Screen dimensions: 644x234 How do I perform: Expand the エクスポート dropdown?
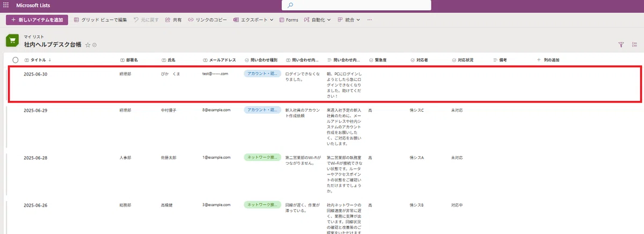click(253, 20)
